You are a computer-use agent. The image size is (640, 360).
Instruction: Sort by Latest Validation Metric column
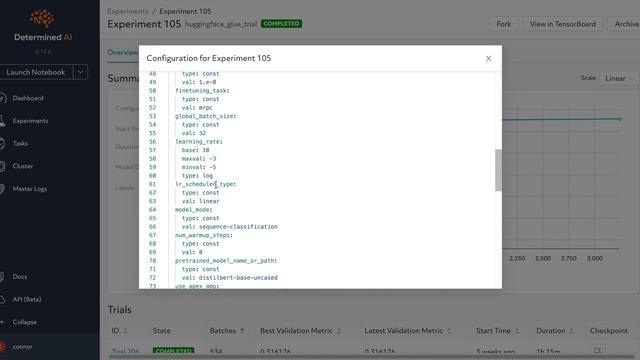[x=408, y=331]
